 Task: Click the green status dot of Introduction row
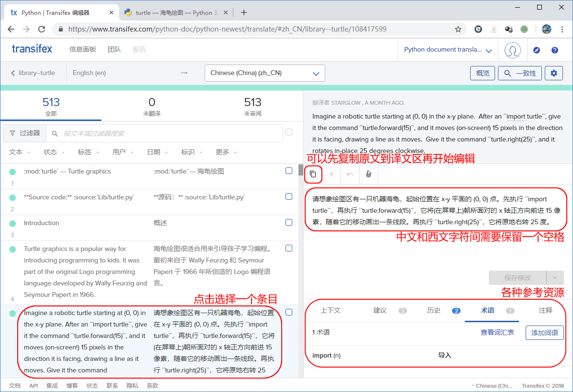[x=12, y=223]
